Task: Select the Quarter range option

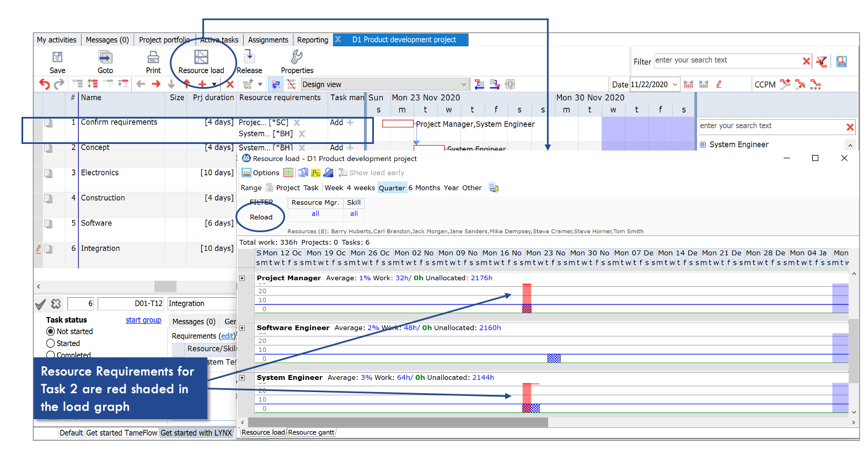Action: [x=392, y=188]
